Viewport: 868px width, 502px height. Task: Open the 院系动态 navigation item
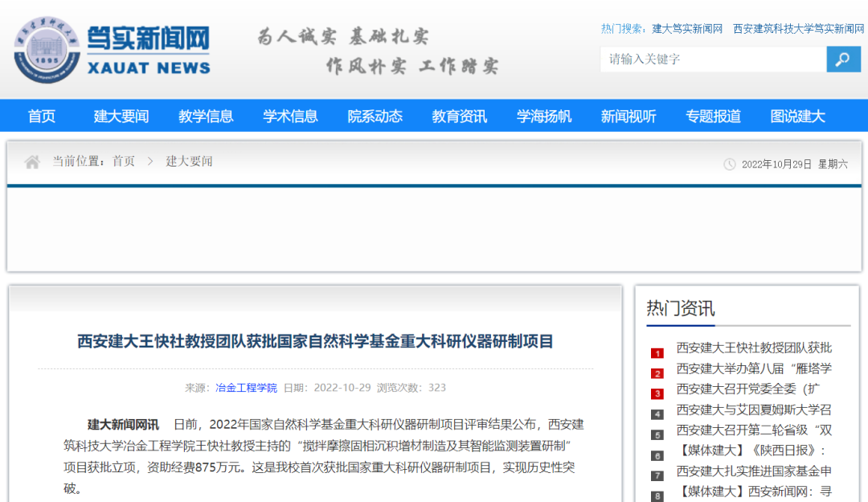click(375, 116)
